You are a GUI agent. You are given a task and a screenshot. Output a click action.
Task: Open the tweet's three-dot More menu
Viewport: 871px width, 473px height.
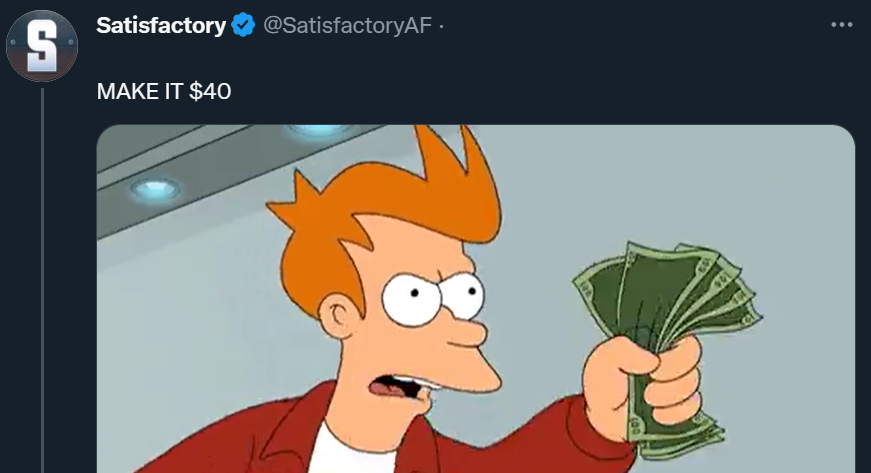(842, 25)
